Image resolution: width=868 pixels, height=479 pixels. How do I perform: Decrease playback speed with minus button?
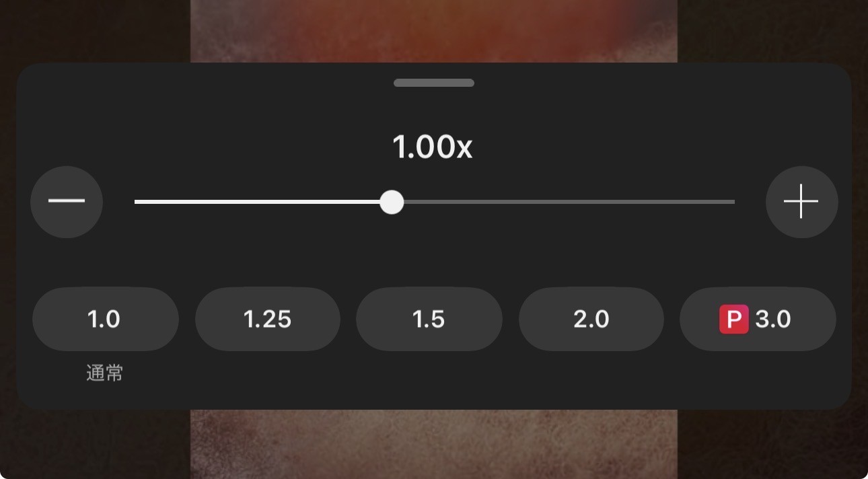click(x=67, y=202)
